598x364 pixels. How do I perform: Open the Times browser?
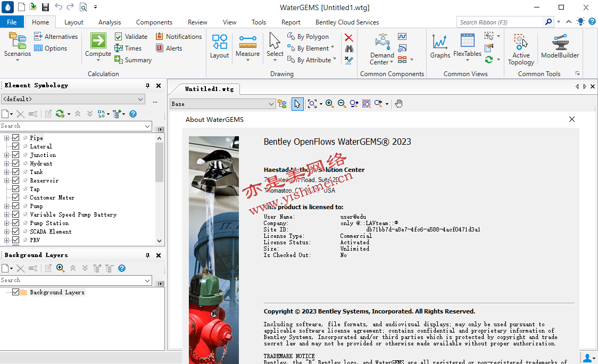point(128,48)
